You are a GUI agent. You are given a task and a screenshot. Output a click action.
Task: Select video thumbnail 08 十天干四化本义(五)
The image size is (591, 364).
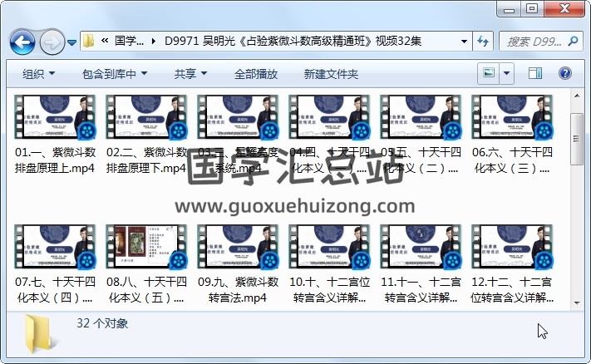(x=146, y=247)
